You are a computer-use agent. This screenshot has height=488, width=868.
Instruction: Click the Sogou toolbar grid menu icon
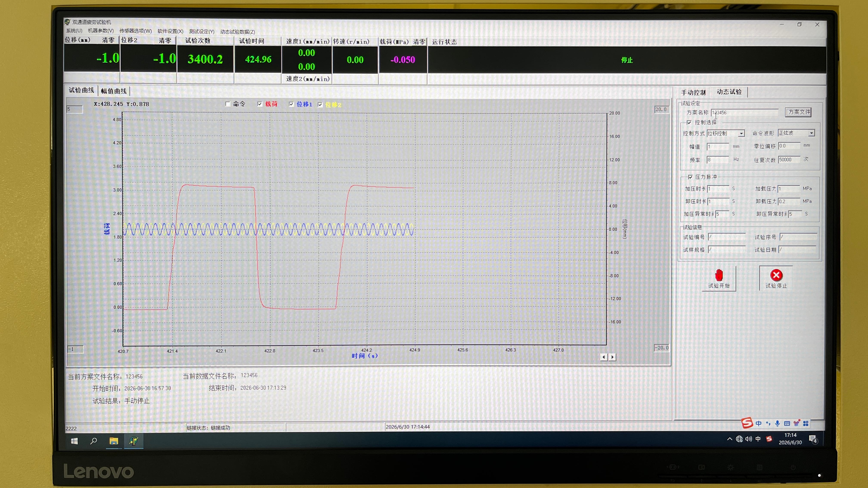(x=806, y=423)
